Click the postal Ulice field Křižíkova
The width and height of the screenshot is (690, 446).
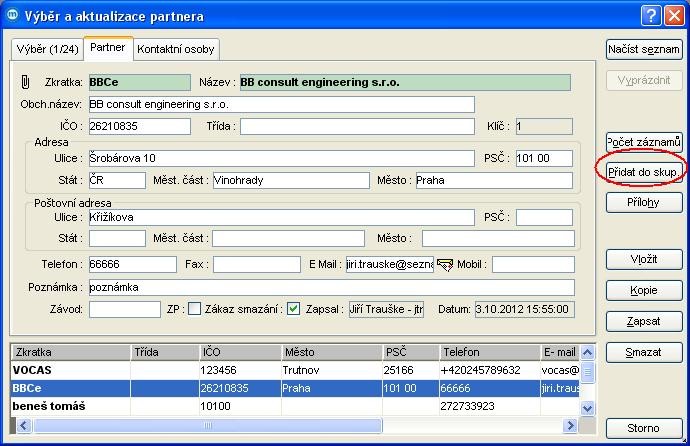pyautogui.click(x=282, y=217)
